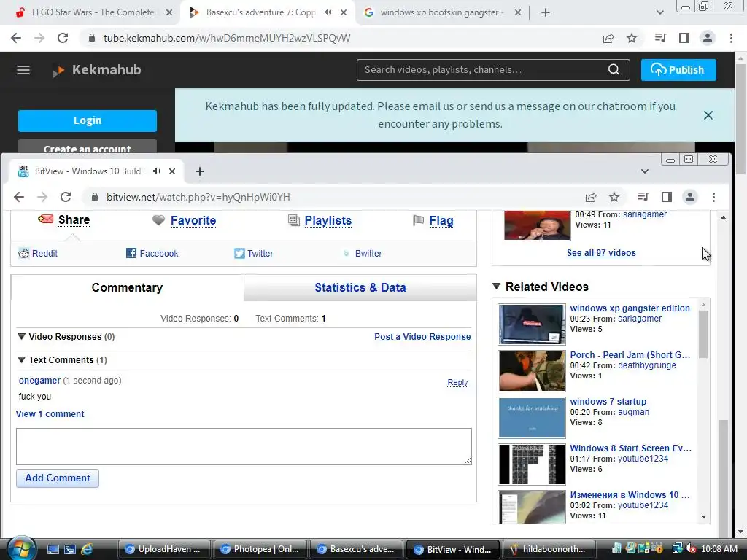
Task: Open profile icon in Kekmahub browser window
Action: pos(708,38)
